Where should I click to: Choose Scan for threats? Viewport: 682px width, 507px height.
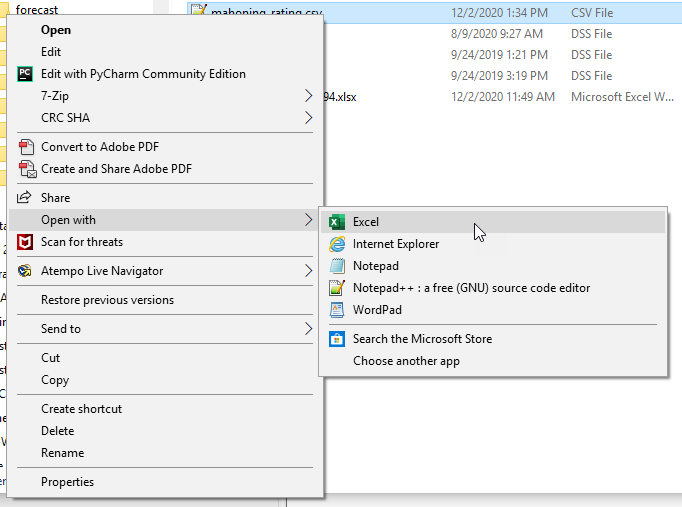pyautogui.click(x=165, y=242)
